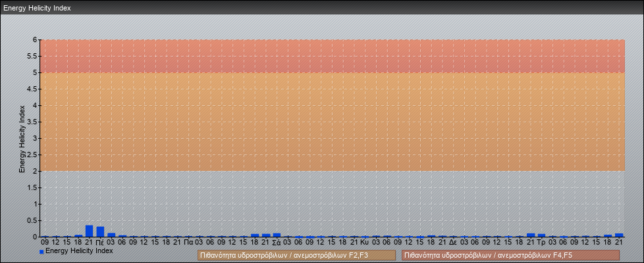Click the bar at hour 18 before Σά
This screenshot has height=263, width=644.
point(255,235)
